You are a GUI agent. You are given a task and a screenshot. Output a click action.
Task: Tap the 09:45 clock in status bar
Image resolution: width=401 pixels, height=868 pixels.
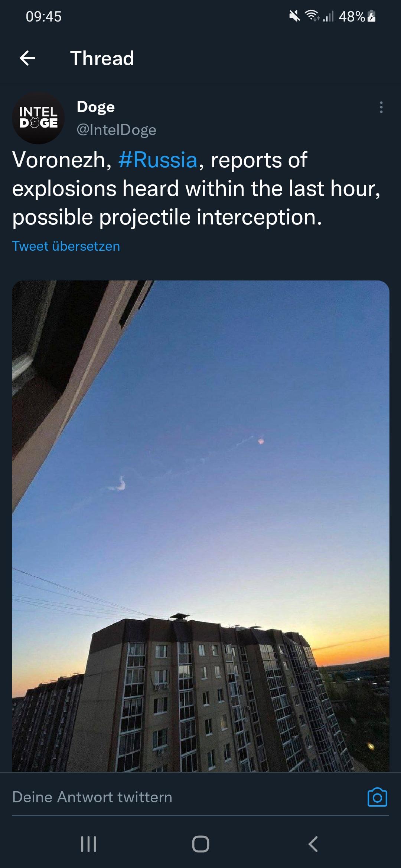43,16
